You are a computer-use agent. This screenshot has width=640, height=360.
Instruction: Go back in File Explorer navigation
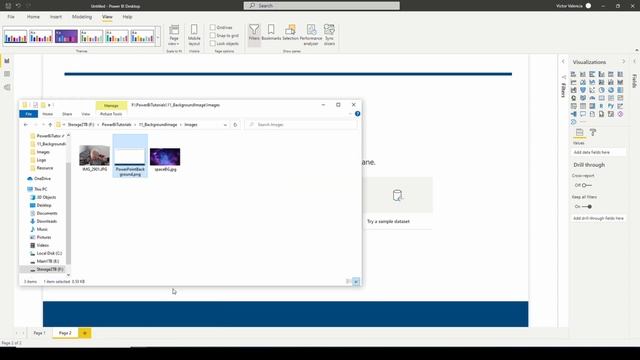coord(26,124)
